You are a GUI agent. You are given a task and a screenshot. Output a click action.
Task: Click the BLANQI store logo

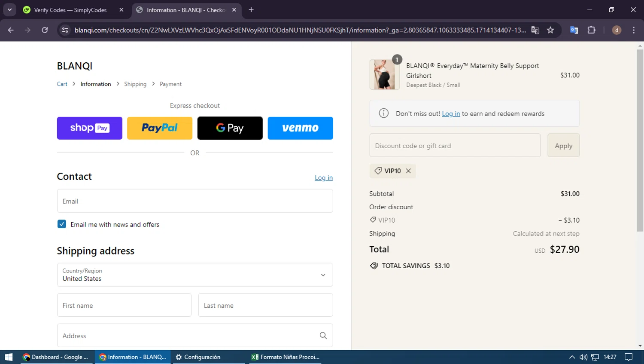pos(75,66)
